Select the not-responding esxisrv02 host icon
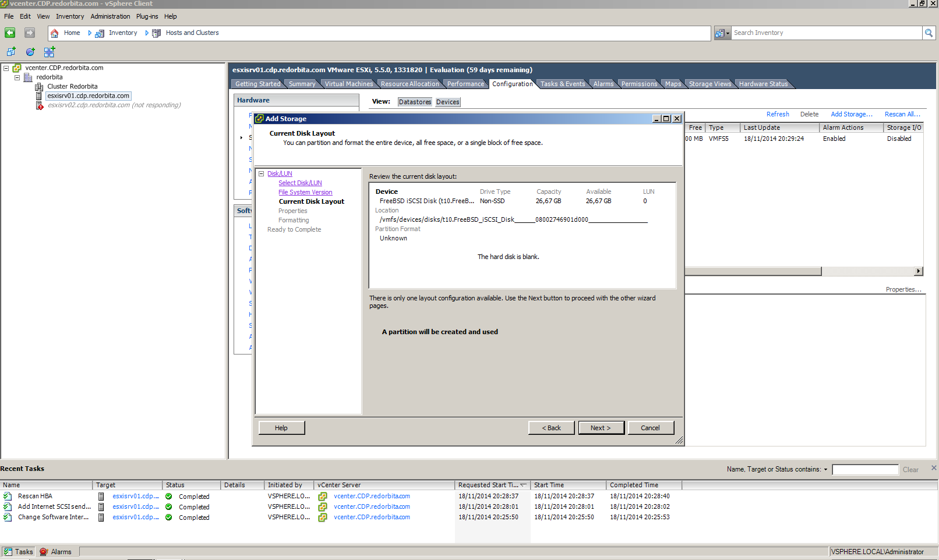Screen dimensions: 939x560 click(x=40, y=105)
